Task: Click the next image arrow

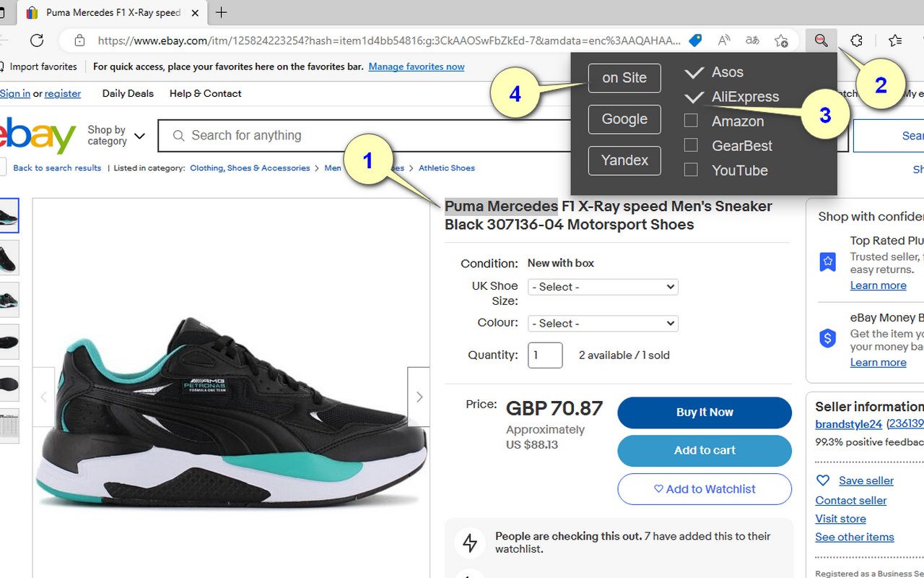Action: (x=419, y=397)
